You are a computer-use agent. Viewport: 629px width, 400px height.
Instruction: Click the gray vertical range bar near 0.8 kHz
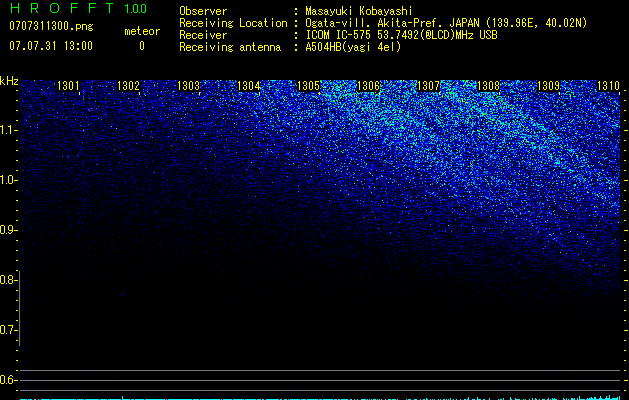point(20,308)
